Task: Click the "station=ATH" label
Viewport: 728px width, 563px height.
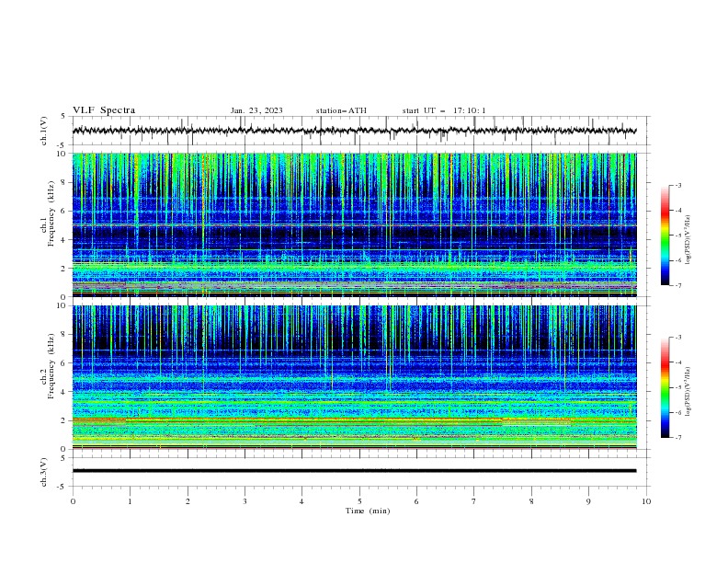Action: 341,110
